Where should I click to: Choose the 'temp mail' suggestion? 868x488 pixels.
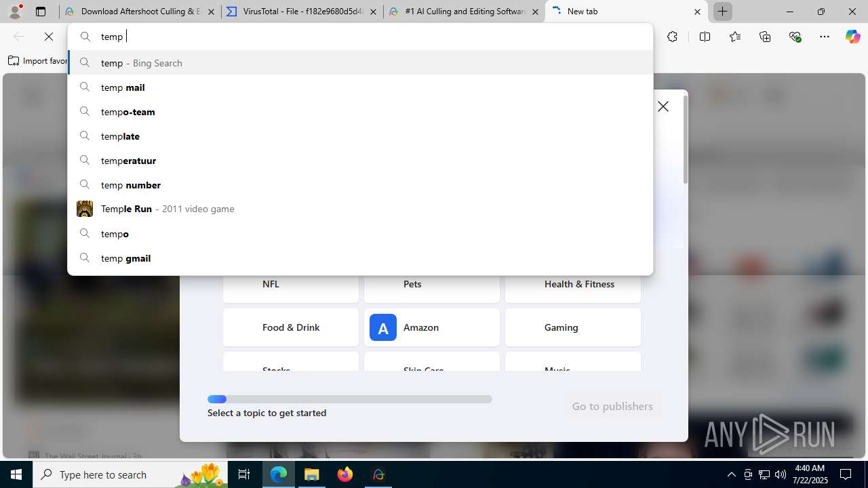pos(360,87)
